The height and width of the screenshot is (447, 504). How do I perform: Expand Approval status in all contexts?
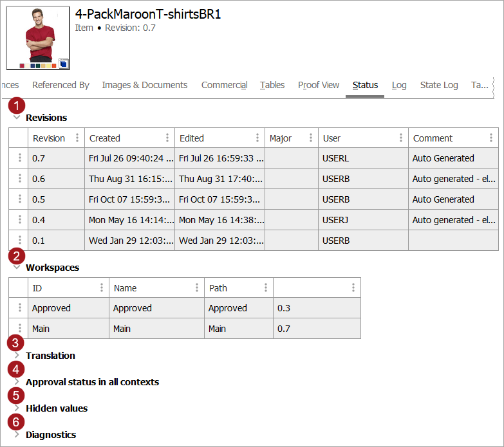tap(17, 382)
